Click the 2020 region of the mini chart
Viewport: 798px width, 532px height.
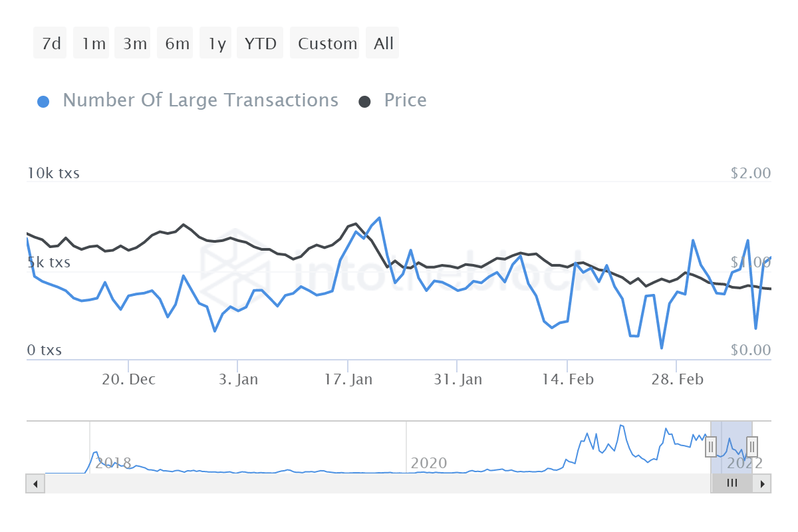click(430, 464)
